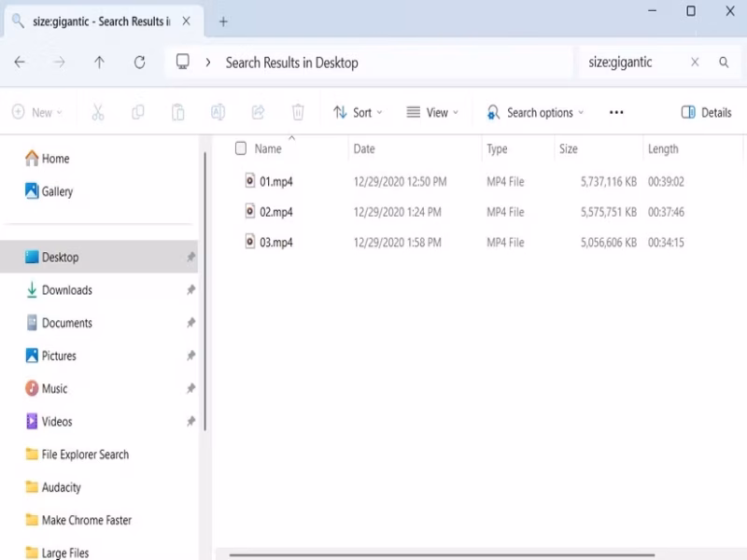Open the See more ellipsis menu

pyautogui.click(x=616, y=112)
